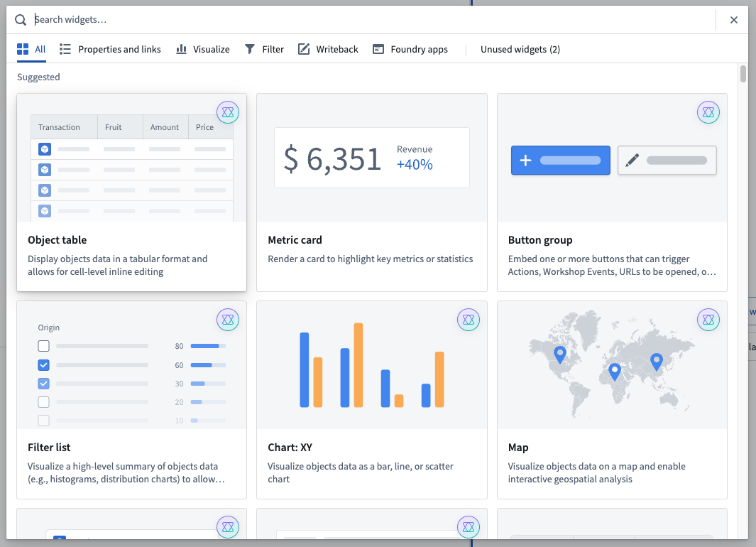Open the Visualize tab
756x547 pixels.
(x=202, y=49)
